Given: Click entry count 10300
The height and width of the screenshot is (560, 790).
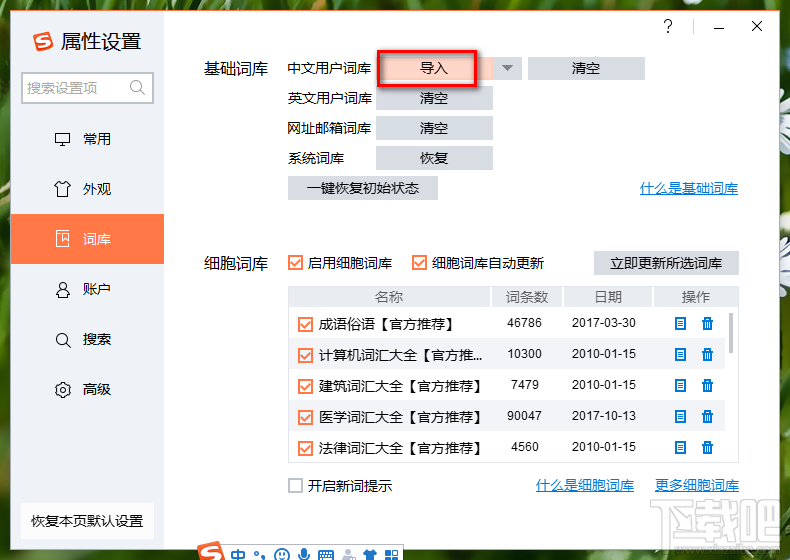Looking at the screenshot, I should click(524, 354).
